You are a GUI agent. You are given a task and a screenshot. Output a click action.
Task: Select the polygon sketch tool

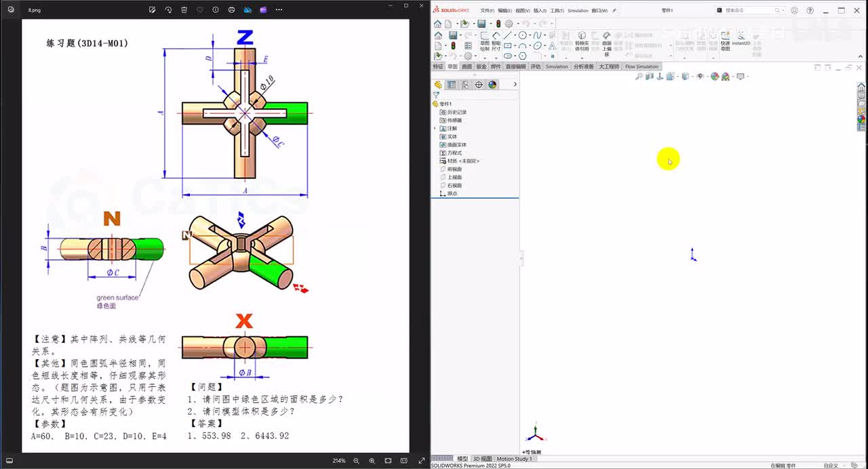click(523, 56)
